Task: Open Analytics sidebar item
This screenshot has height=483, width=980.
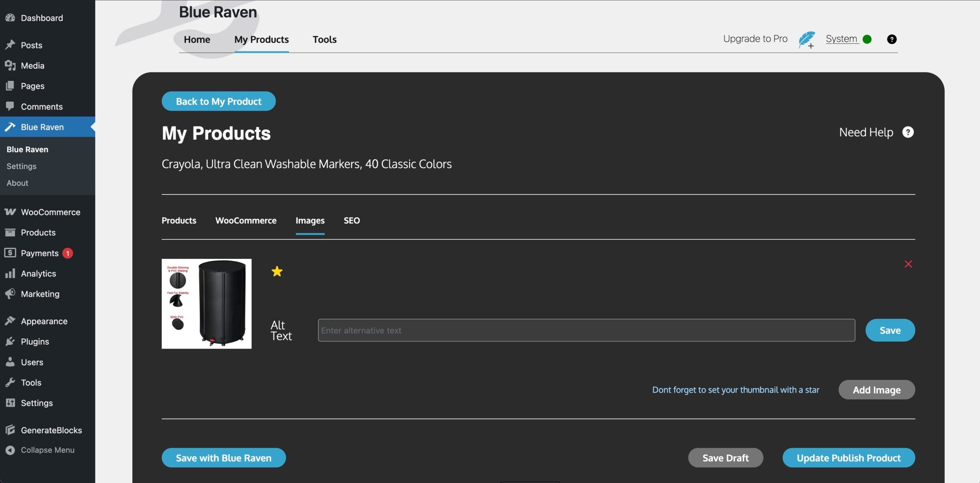Action: (38, 273)
